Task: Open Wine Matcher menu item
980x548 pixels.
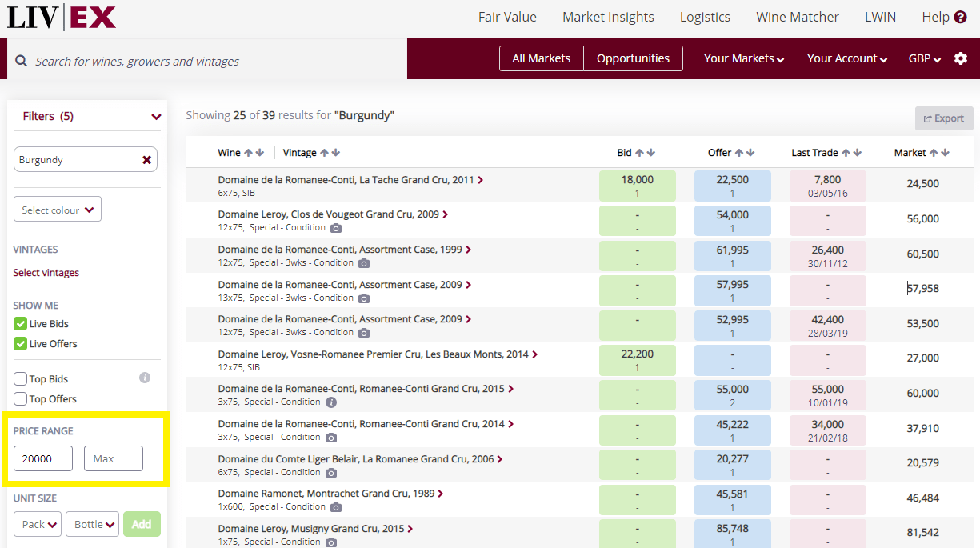Action: click(x=798, y=17)
